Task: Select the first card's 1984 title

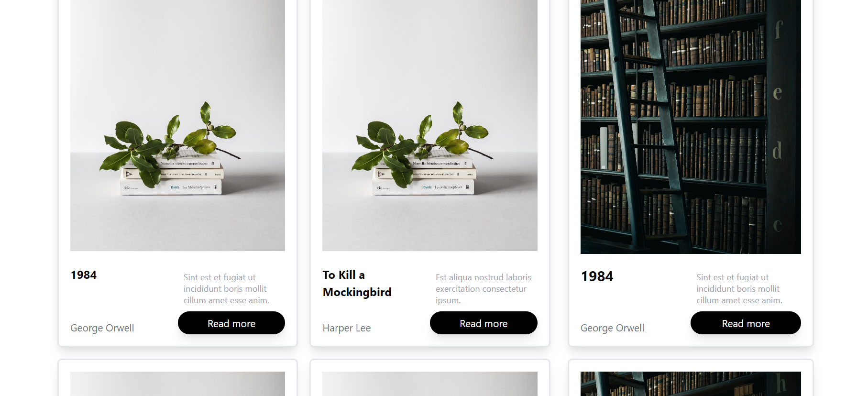Action: (84, 275)
